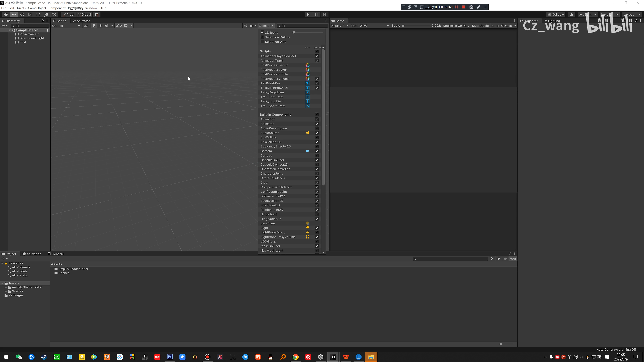The height and width of the screenshot is (362, 644).
Task: Open the GameObject menu
Action: (37, 8)
